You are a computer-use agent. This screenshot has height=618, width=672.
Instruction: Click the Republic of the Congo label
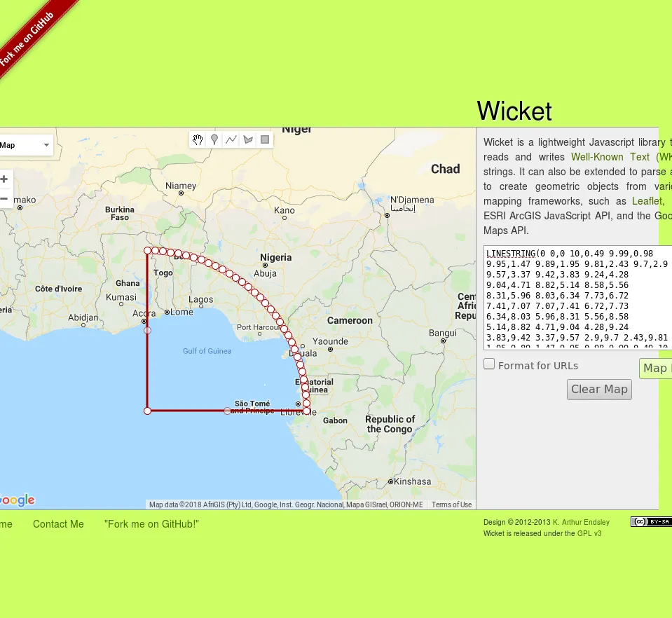[390, 425]
